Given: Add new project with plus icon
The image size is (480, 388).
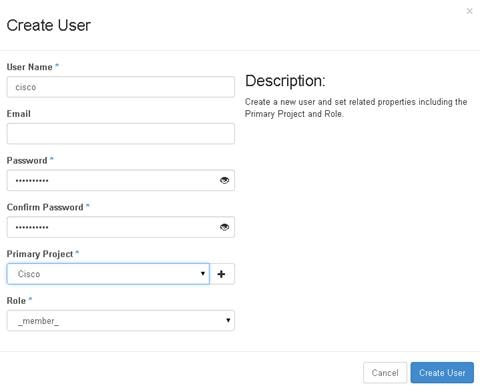Looking at the screenshot, I should [222, 274].
